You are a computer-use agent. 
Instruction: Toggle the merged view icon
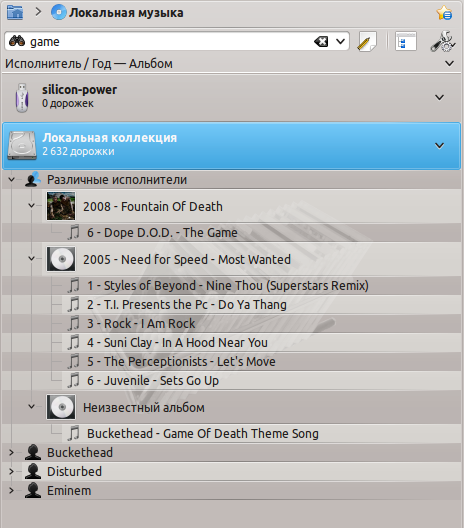(406, 41)
